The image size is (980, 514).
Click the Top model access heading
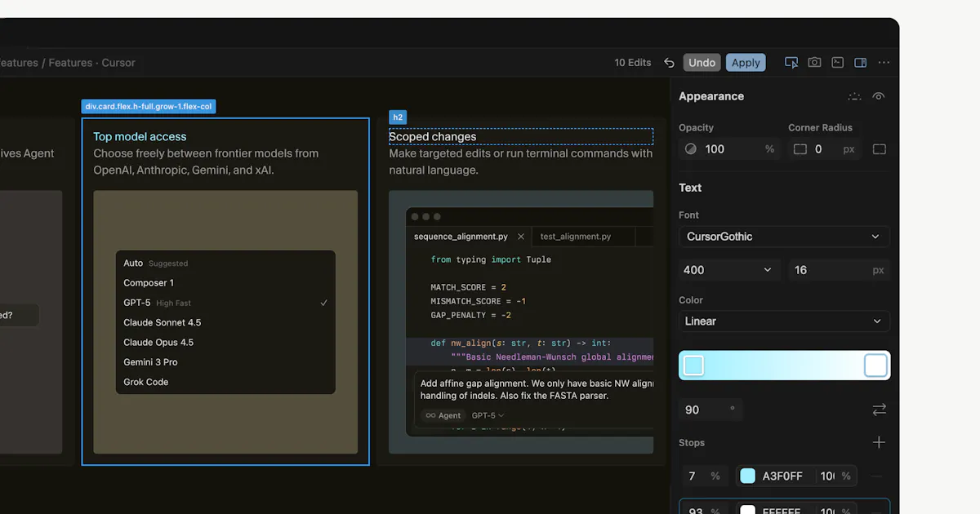(x=140, y=136)
